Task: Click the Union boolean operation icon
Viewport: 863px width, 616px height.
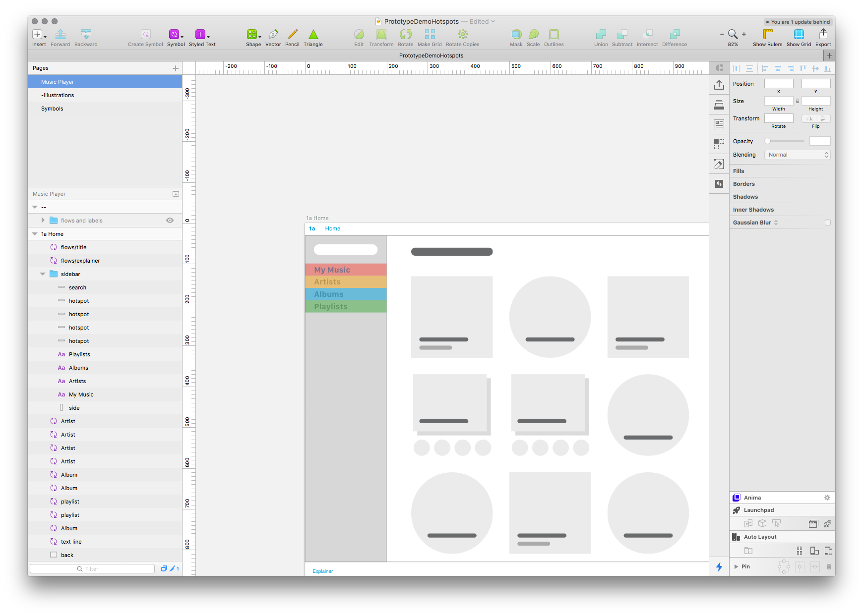Action: 601,35
